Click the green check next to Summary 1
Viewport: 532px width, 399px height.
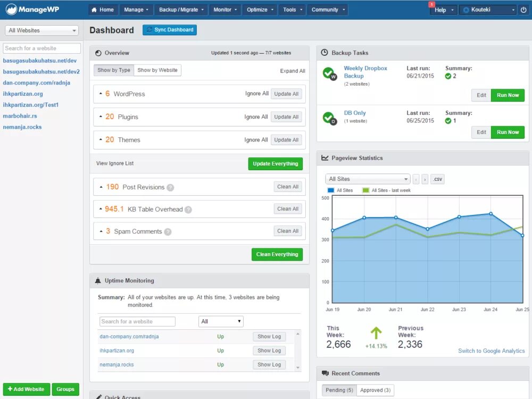click(448, 121)
